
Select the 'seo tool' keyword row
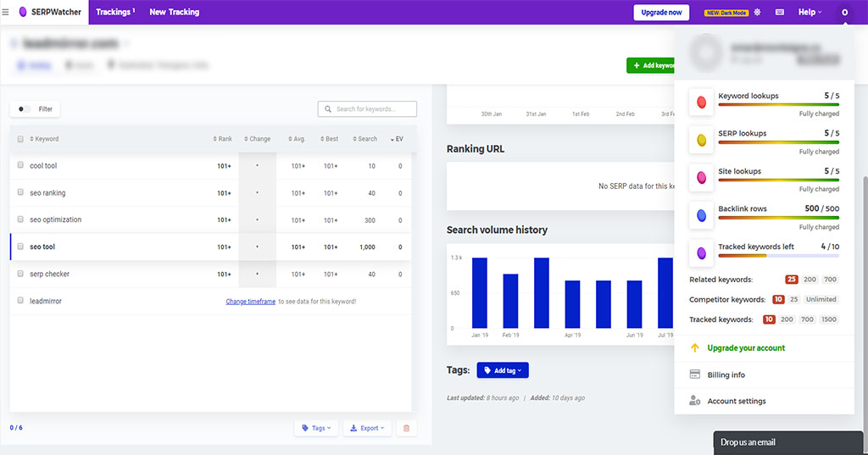tap(210, 247)
